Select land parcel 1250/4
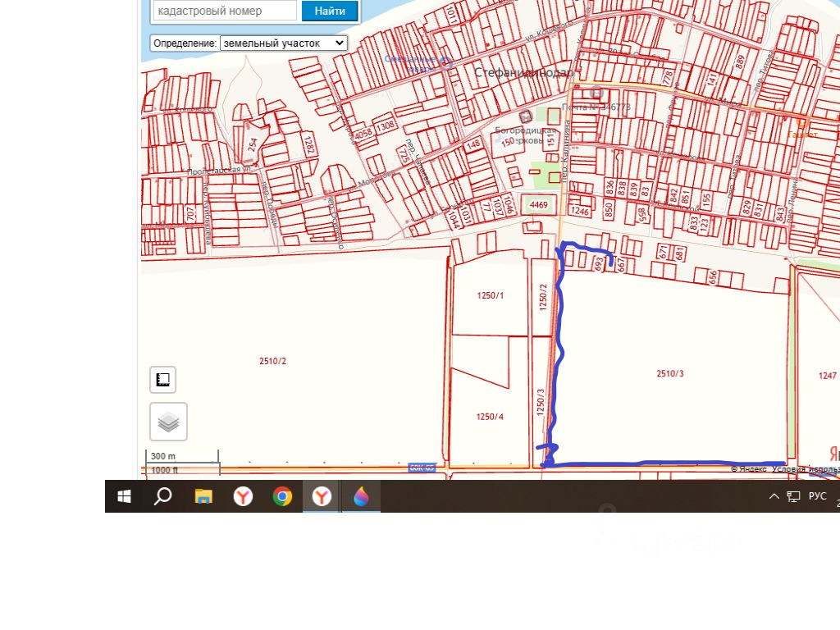The height and width of the screenshot is (630, 840). pos(490,417)
